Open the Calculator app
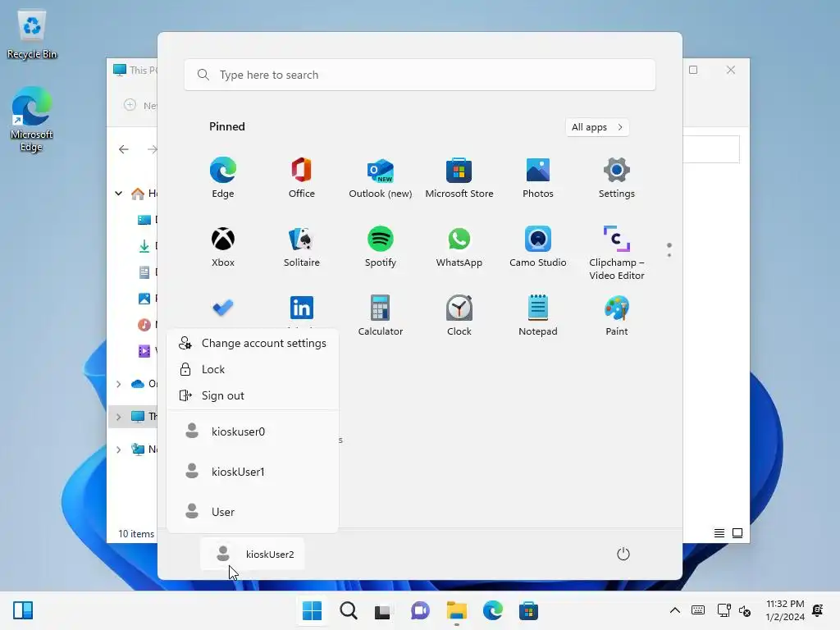Screen dimensions: 840x630 [x=381, y=316]
